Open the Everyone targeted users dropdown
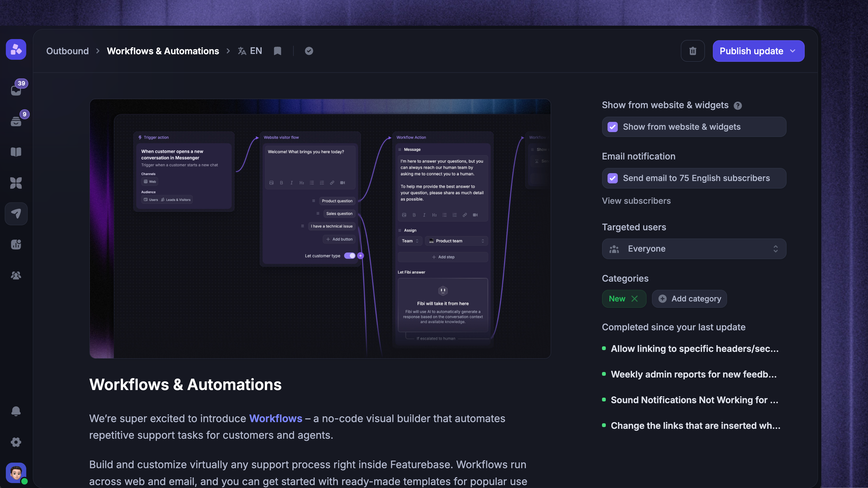This screenshot has width=868, height=488. coord(694,249)
